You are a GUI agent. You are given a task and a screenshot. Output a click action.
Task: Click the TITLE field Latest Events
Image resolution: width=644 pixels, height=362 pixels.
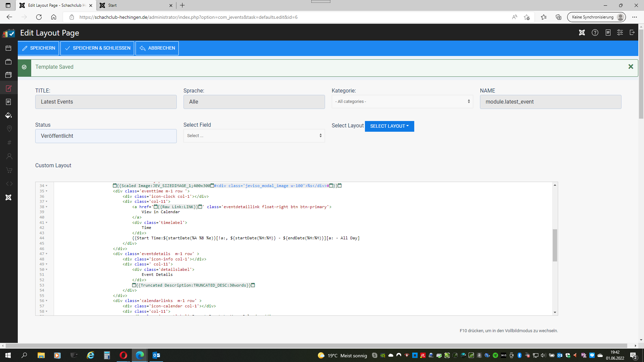click(x=106, y=102)
